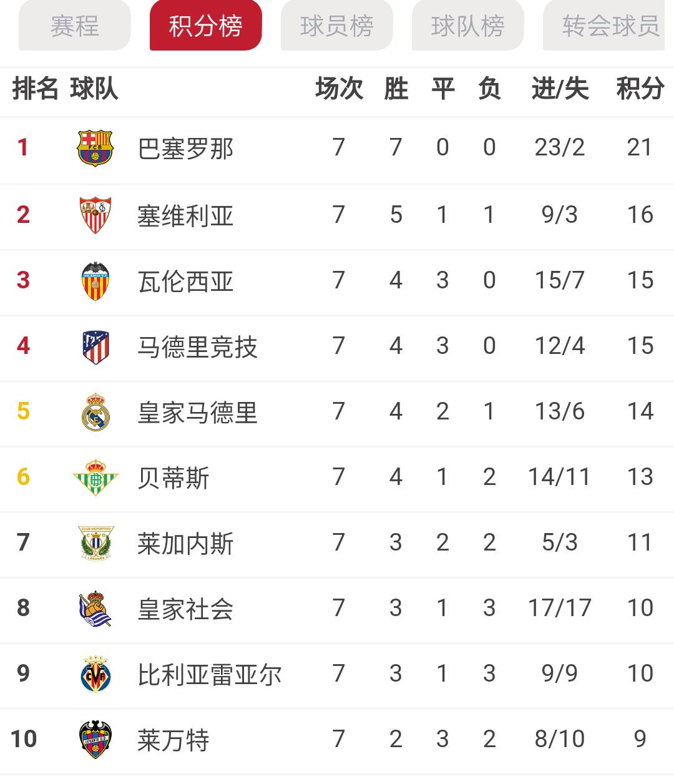Select the 莱万特 standings row
The width and height of the screenshot is (674, 784).
click(x=337, y=738)
